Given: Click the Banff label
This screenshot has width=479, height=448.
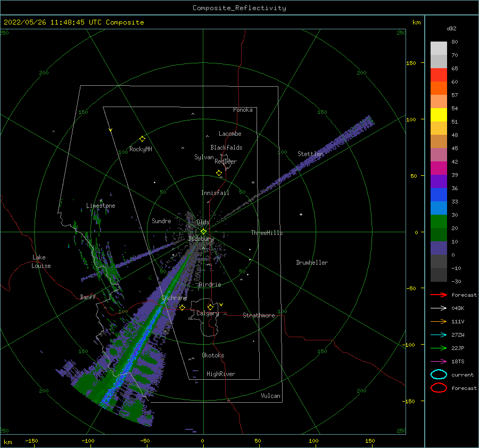Looking at the screenshot, I should click(88, 297).
